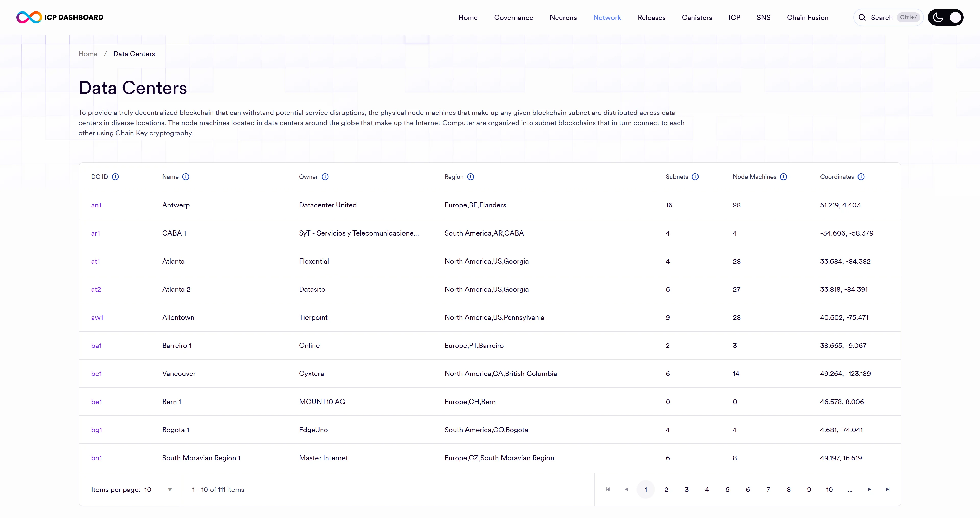Click the Owner column info icon
The width and height of the screenshot is (980, 518).
click(325, 177)
